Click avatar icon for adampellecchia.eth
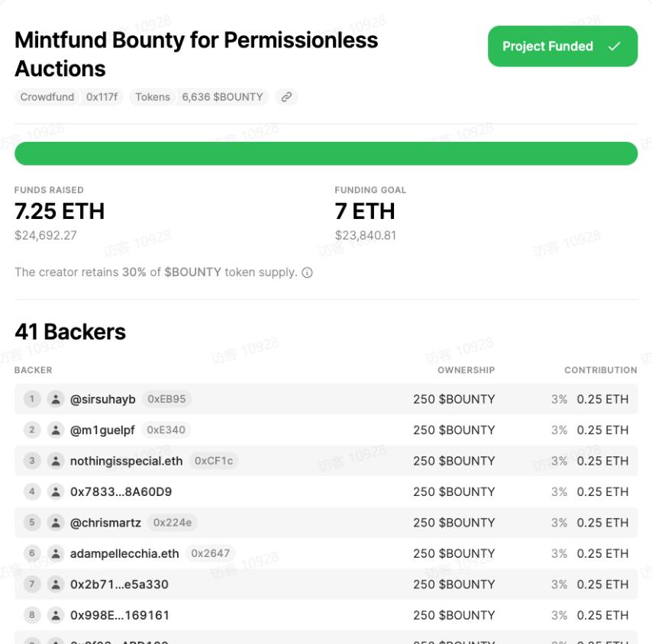Image resolution: width=652 pixels, height=644 pixels. [55, 553]
